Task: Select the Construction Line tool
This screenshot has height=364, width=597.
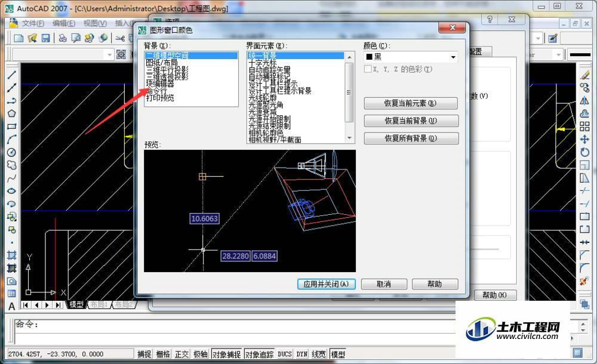Action: [x=12, y=88]
